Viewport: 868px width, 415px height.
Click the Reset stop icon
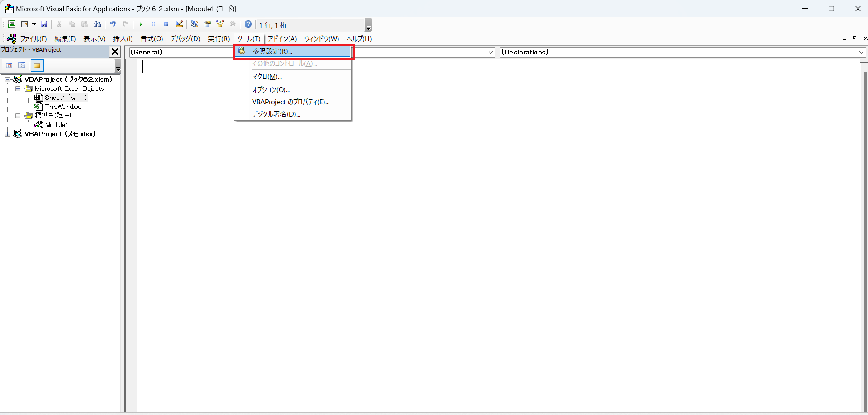[x=166, y=24]
